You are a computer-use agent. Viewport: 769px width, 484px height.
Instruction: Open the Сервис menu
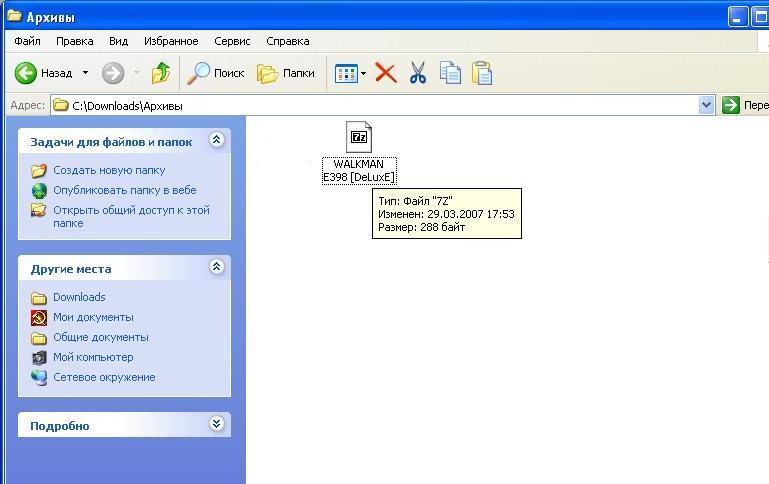pos(232,41)
